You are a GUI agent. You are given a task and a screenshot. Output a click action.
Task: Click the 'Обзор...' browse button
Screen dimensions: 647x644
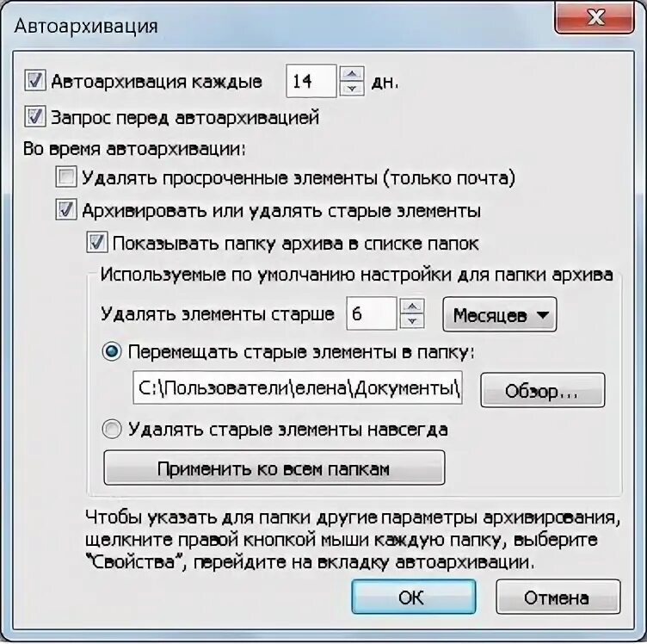tap(543, 390)
